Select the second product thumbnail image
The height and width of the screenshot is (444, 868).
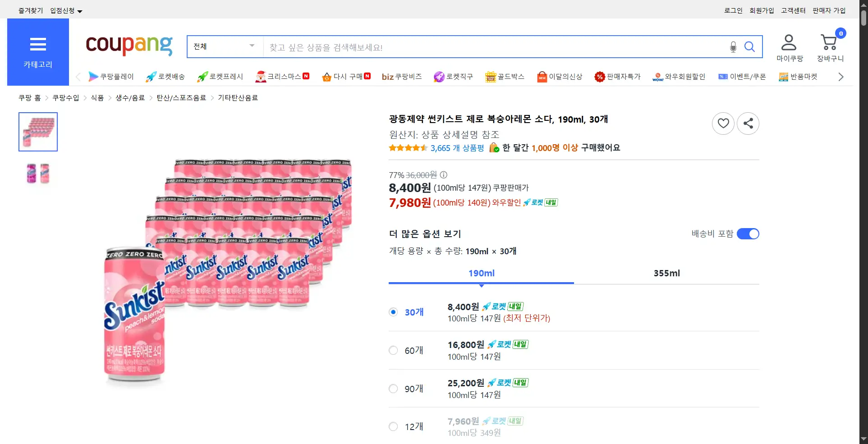pos(38,174)
